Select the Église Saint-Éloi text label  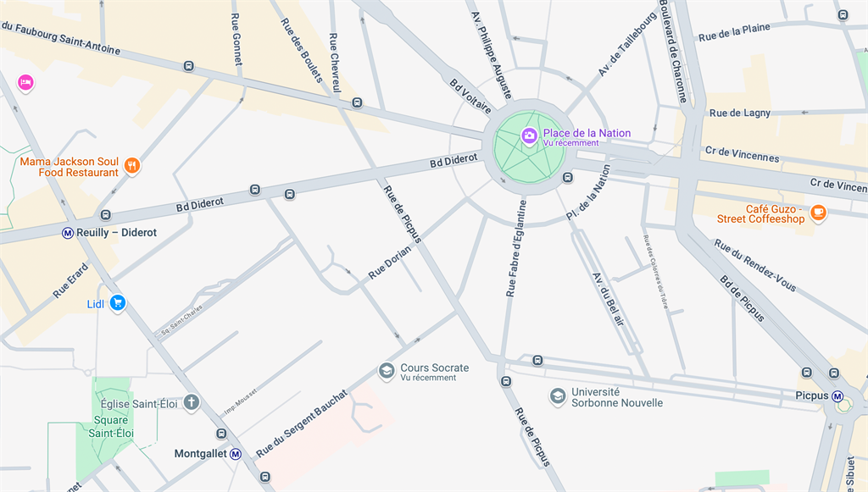click(139, 404)
